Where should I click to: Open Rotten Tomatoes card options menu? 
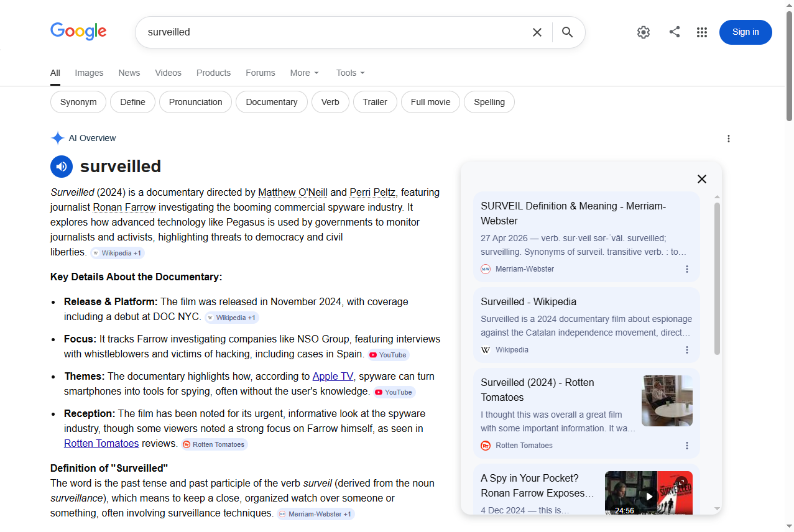687,446
